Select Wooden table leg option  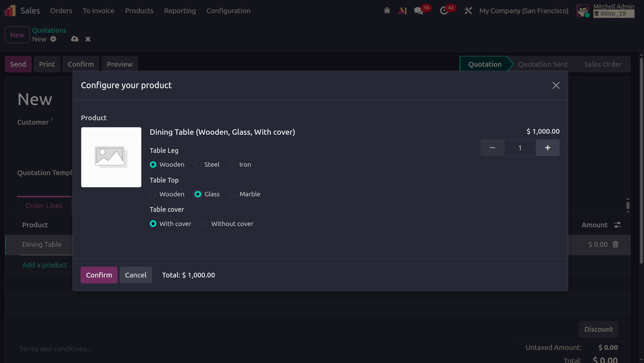153,165
